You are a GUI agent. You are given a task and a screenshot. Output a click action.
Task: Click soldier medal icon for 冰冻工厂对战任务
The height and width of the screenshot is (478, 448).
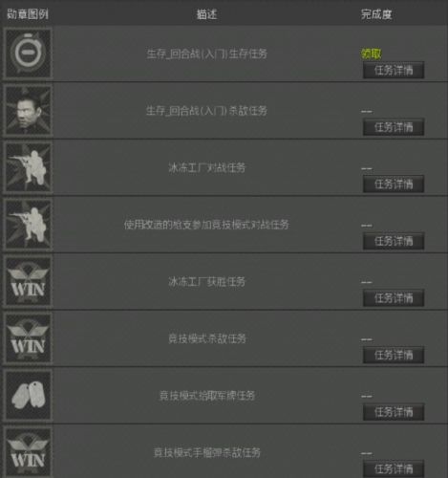28,167
